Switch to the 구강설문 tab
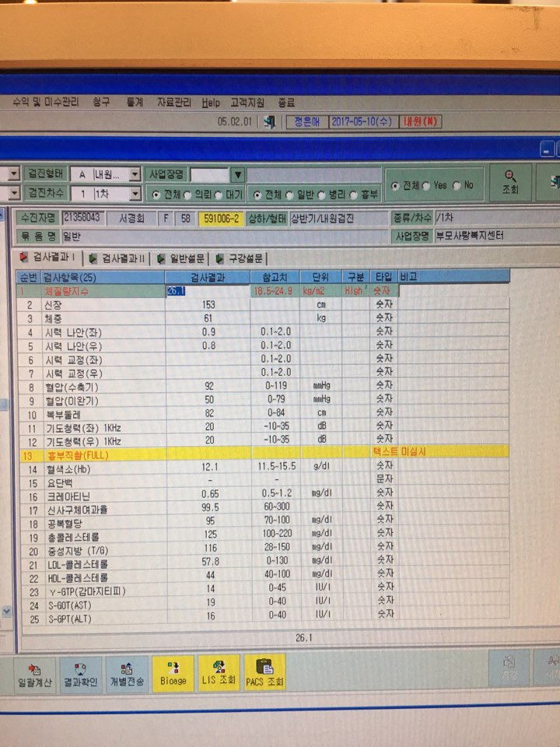Image resolution: width=560 pixels, height=747 pixels. 240,258
